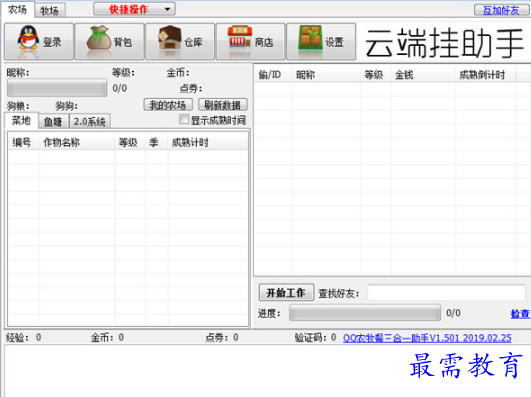Screen dimensions: 531x397
Task: Click the 仓库 label text
Action: 193,42
